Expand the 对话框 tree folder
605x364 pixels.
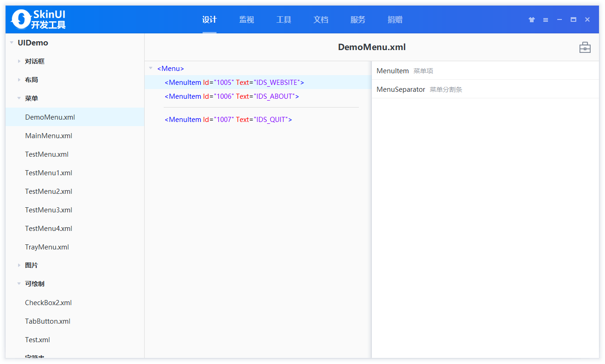pyautogui.click(x=19, y=61)
